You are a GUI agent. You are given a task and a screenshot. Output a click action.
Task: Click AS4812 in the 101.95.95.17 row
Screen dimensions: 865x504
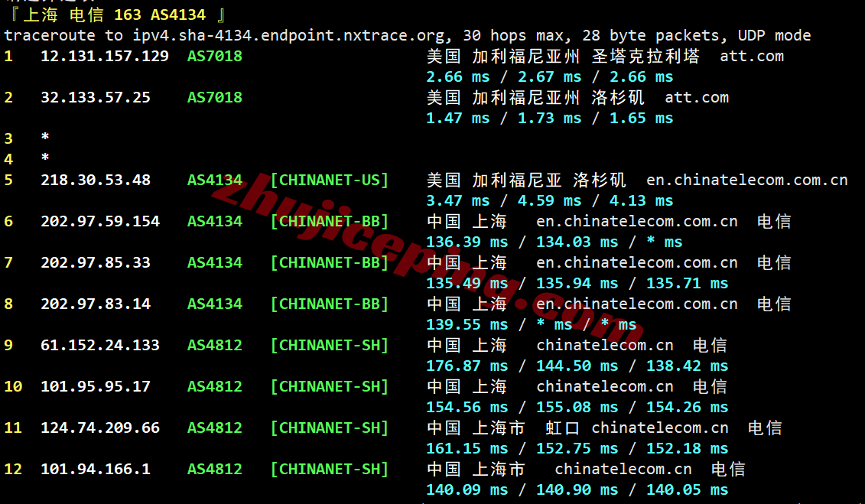click(215, 387)
